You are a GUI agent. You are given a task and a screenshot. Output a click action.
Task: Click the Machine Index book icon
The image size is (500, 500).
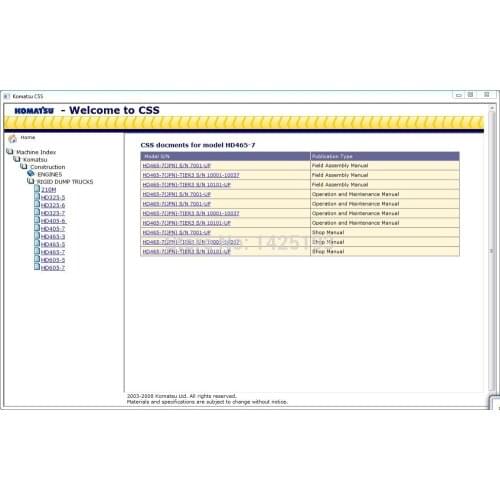pos(10,152)
